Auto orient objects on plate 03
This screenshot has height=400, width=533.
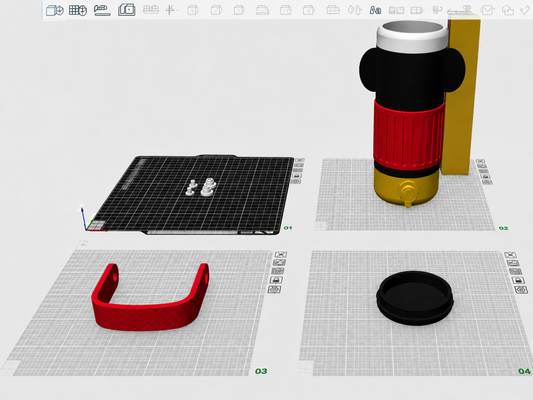[279, 262]
